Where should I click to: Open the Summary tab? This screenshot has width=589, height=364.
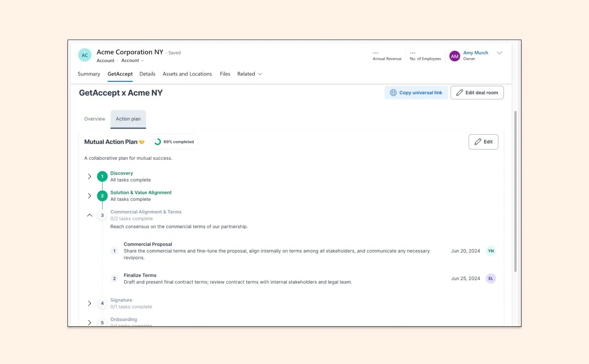(89, 74)
